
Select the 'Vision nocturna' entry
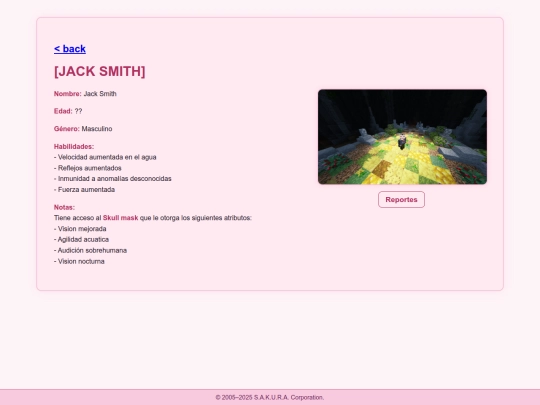click(79, 261)
